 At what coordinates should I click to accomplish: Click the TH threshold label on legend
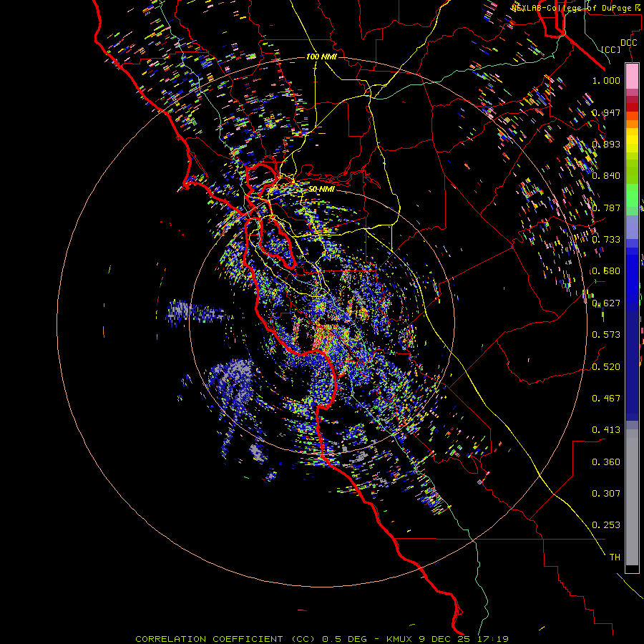615,557
